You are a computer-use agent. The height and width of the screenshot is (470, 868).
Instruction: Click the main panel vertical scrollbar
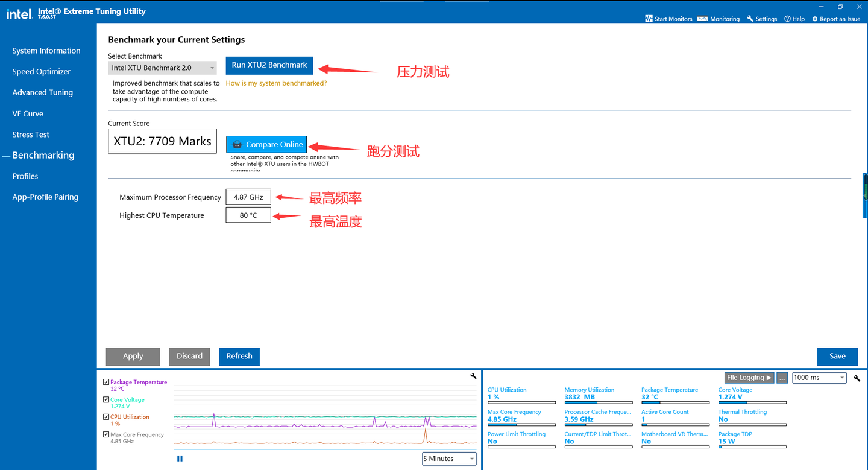tap(865, 195)
